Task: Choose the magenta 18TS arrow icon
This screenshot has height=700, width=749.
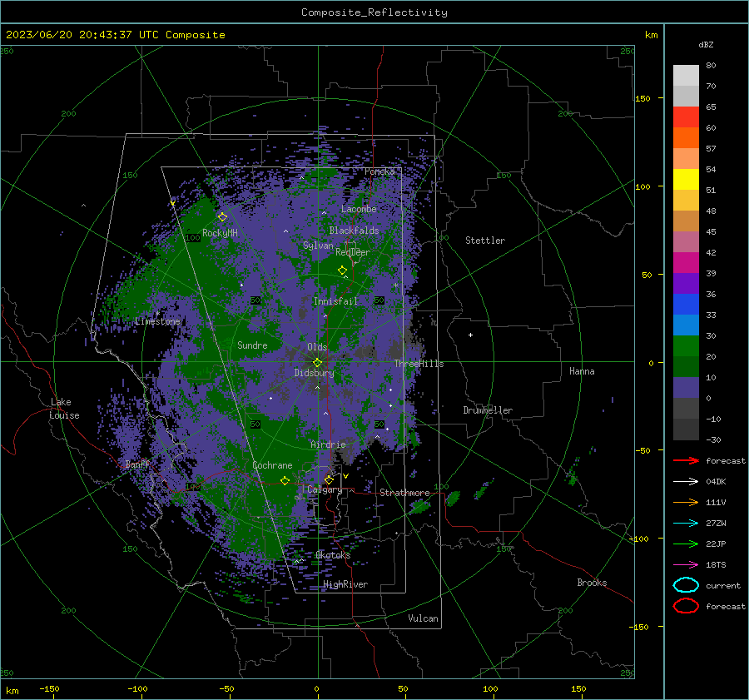Action: click(686, 565)
